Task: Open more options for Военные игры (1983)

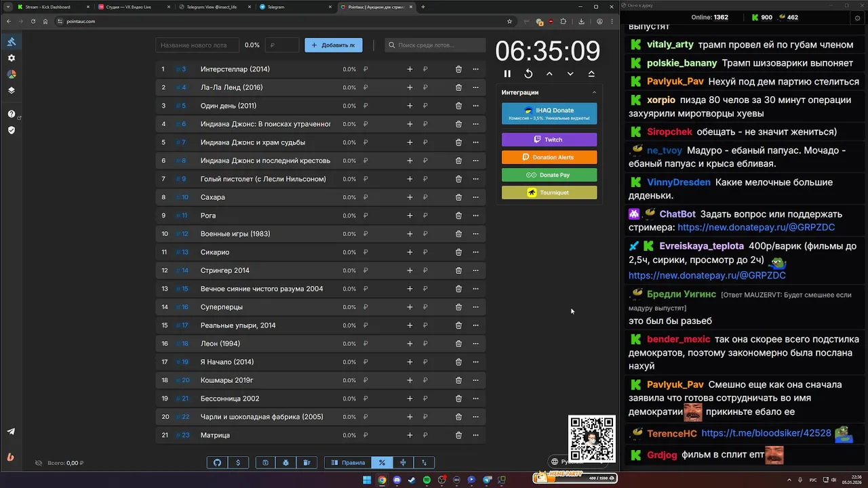Action: [475, 234]
